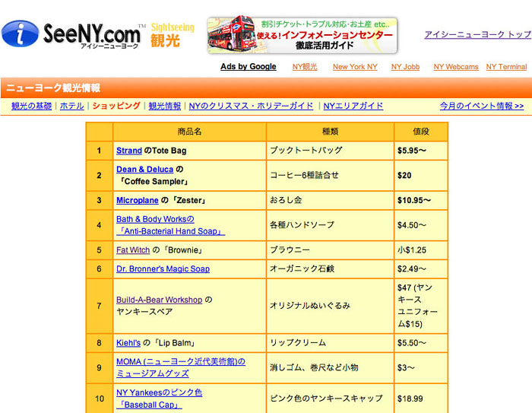Open the MOMA ミュージアムグッズ link

click(x=181, y=367)
